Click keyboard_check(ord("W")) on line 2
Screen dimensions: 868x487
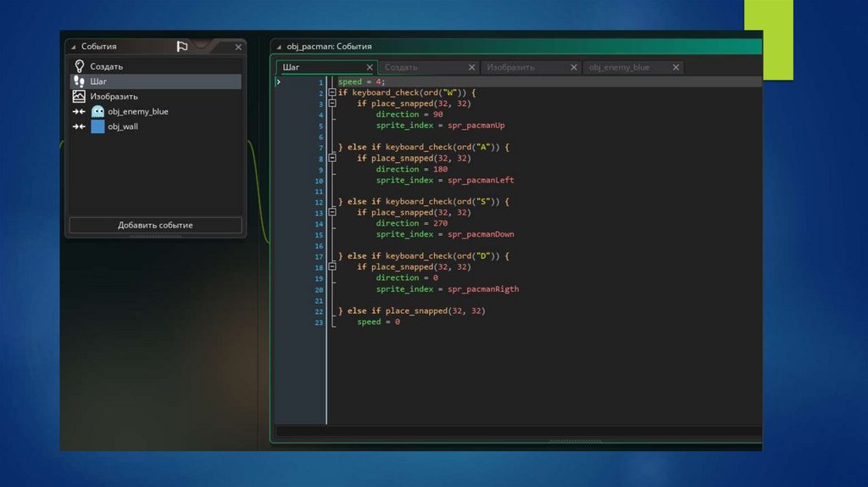pos(410,92)
